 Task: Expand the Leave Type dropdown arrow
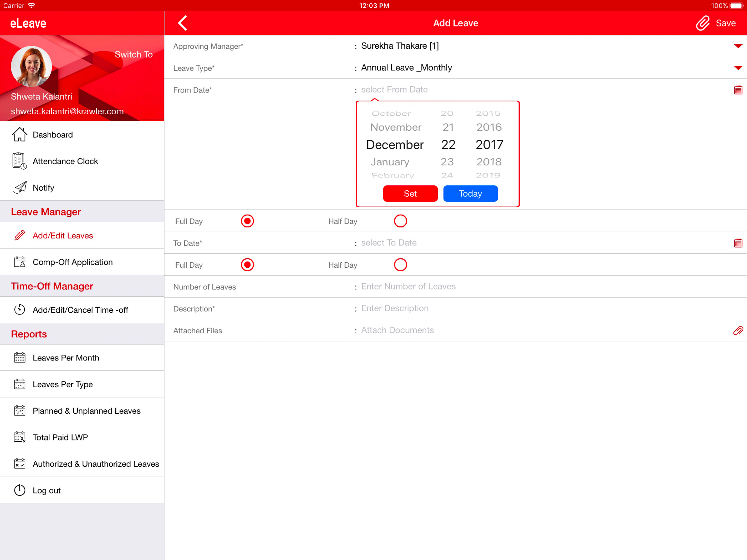tap(738, 68)
